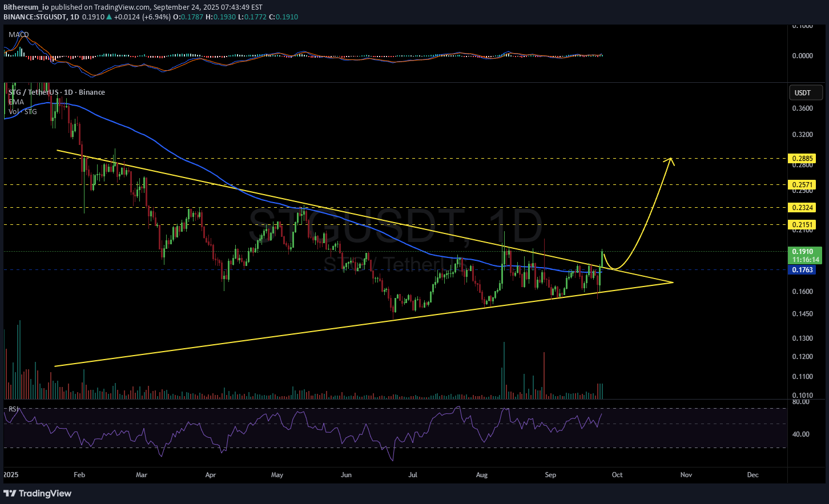Click Aug on the time axis
This screenshot has height=504, width=829.
[x=482, y=475]
